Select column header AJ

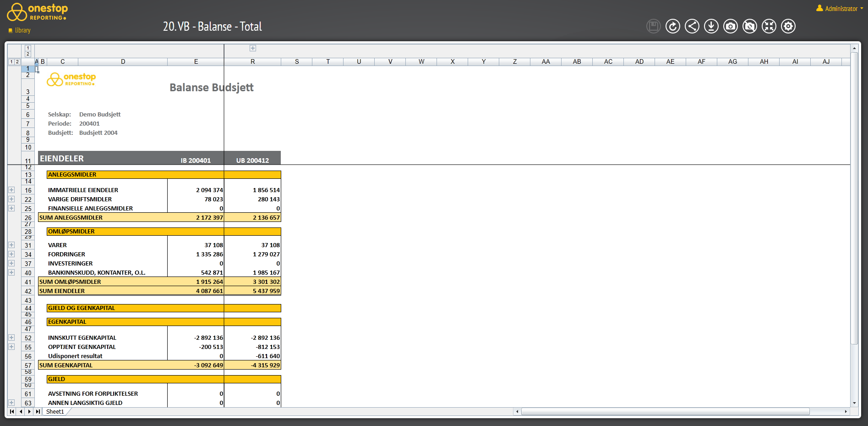point(826,61)
